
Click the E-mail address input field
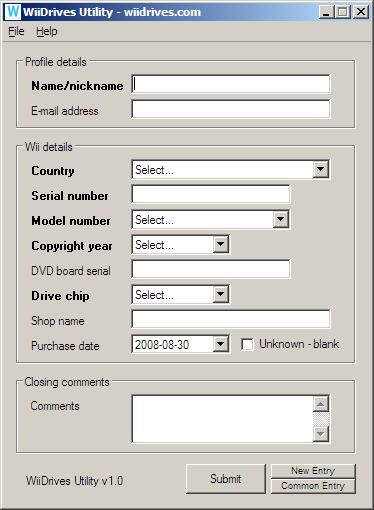pos(231,109)
